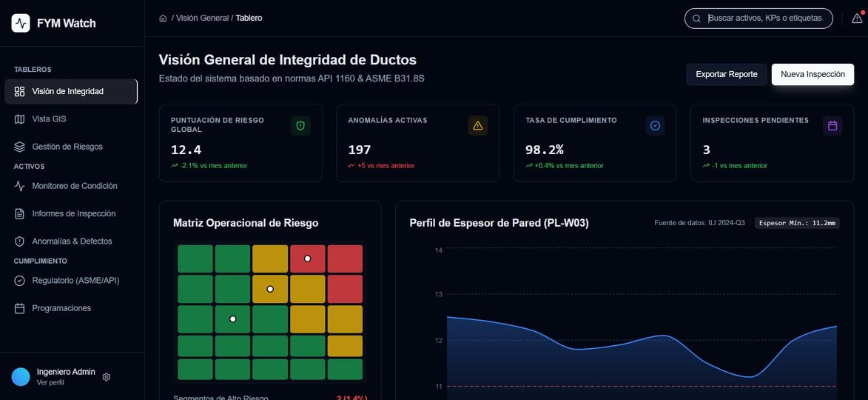The image size is (868, 400).
Task: Click Visión General in the breadcrumb
Action: coord(202,18)
